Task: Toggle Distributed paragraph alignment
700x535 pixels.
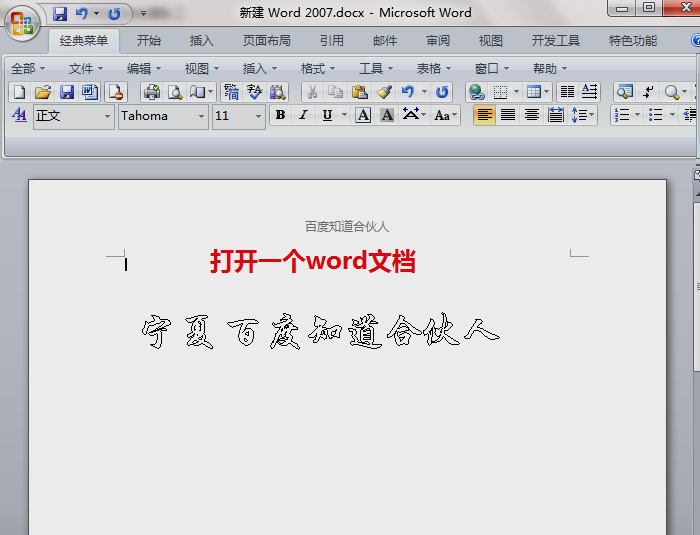Action: pos(555,116)
